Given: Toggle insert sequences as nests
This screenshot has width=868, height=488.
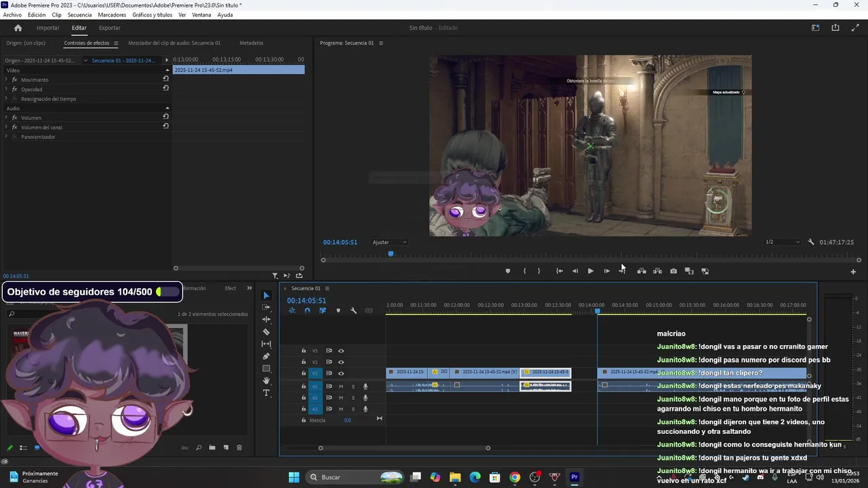Looking at the screenshot, I should coord(292,310).
